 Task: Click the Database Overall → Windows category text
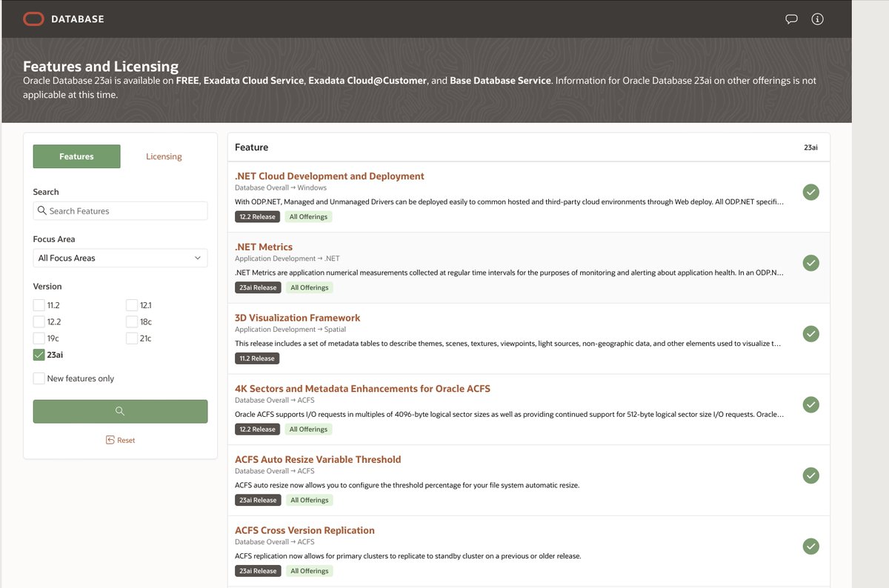pyautogui.click(x=281, y=188)
